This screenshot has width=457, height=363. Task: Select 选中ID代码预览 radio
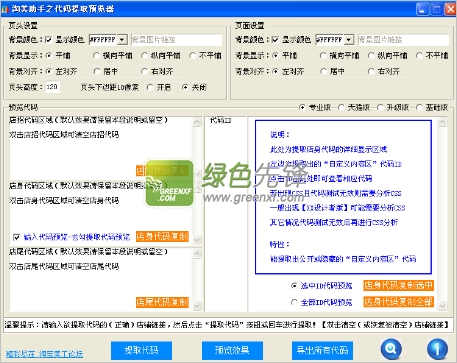click(294, 286)
